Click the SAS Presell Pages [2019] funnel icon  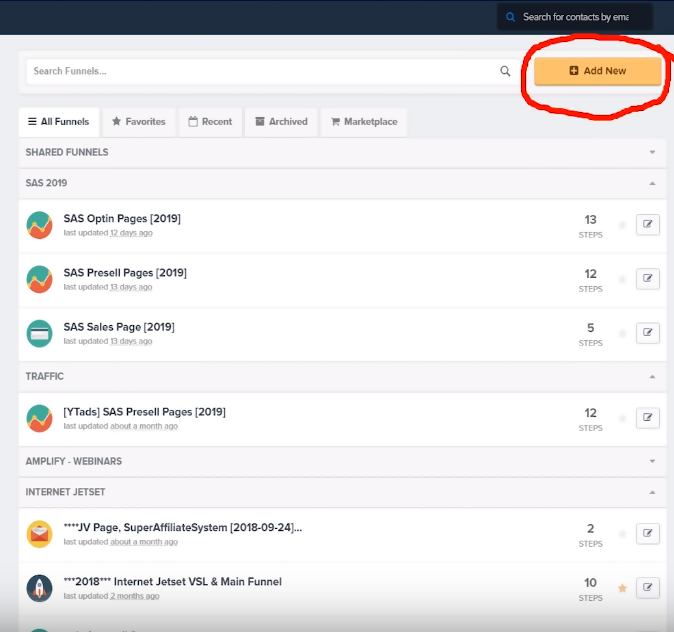pos(40,279)
